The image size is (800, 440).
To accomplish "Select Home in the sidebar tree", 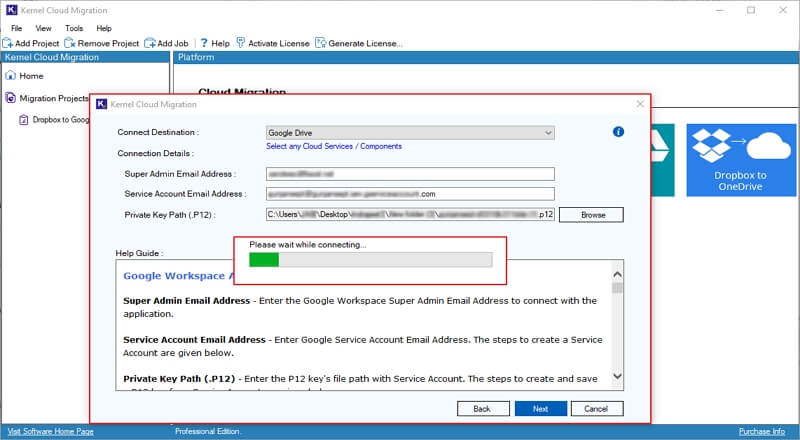I will [31, 76].
